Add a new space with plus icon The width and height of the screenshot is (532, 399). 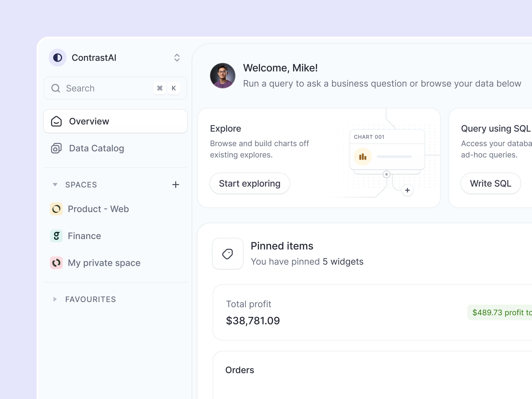(176, 185)
